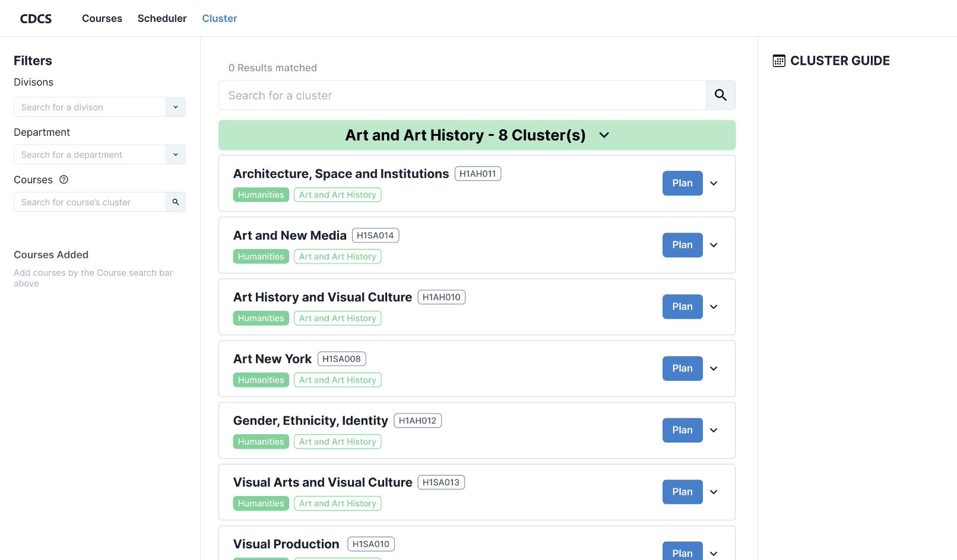957x560 pixels.
Task: Expand the Art New York cluster chevron
Action: coord(714,368)
